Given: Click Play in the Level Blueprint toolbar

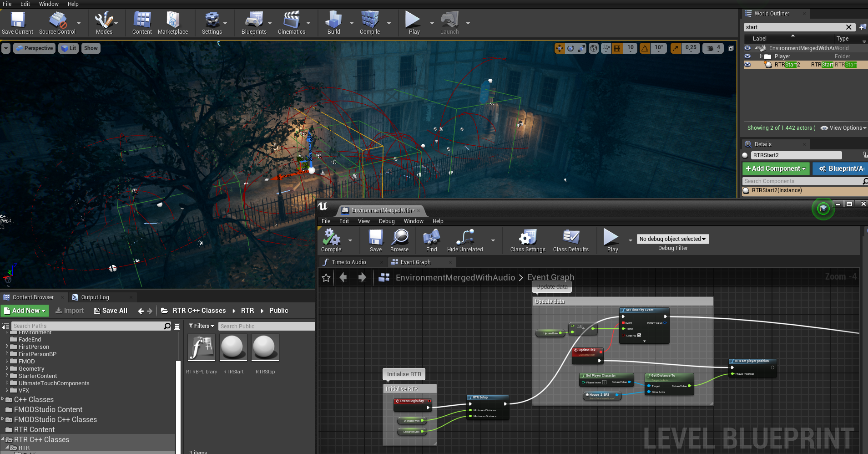Looking at the screenshot, I should 612,240.
